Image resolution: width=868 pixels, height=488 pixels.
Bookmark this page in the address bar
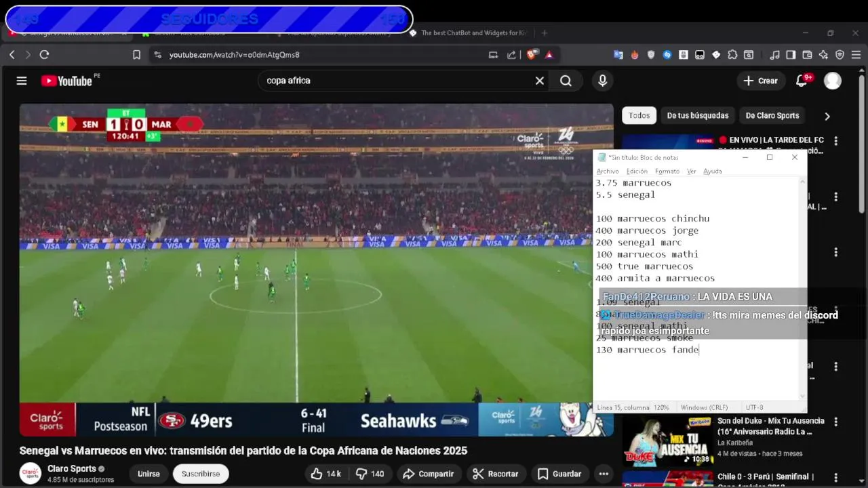[136, 55]
